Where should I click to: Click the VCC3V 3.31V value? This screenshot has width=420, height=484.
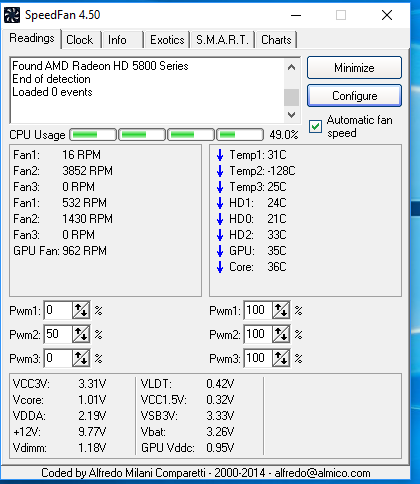(92, 384)
